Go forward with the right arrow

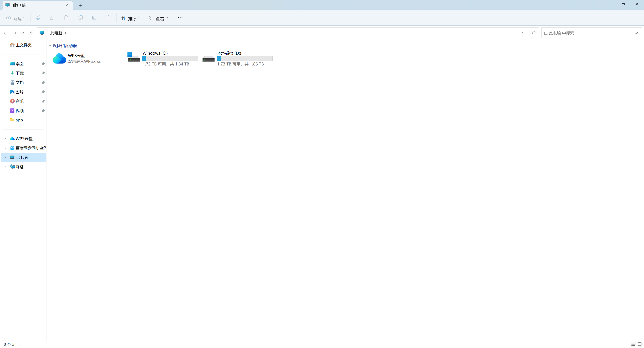(x=14, y=33)
